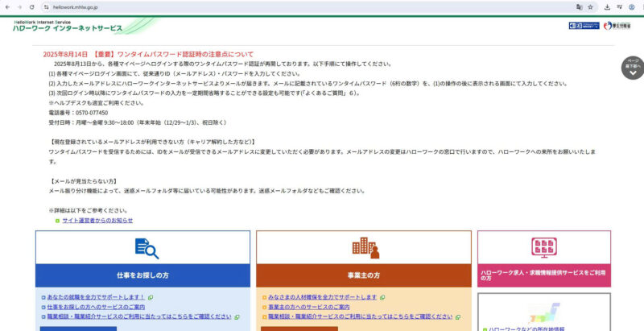Viewport: 644px width, 331px height.
Task: Click the ※詳細は以下をご参考ください。 line
Action: pyautogui.click(x=89, y=211)
